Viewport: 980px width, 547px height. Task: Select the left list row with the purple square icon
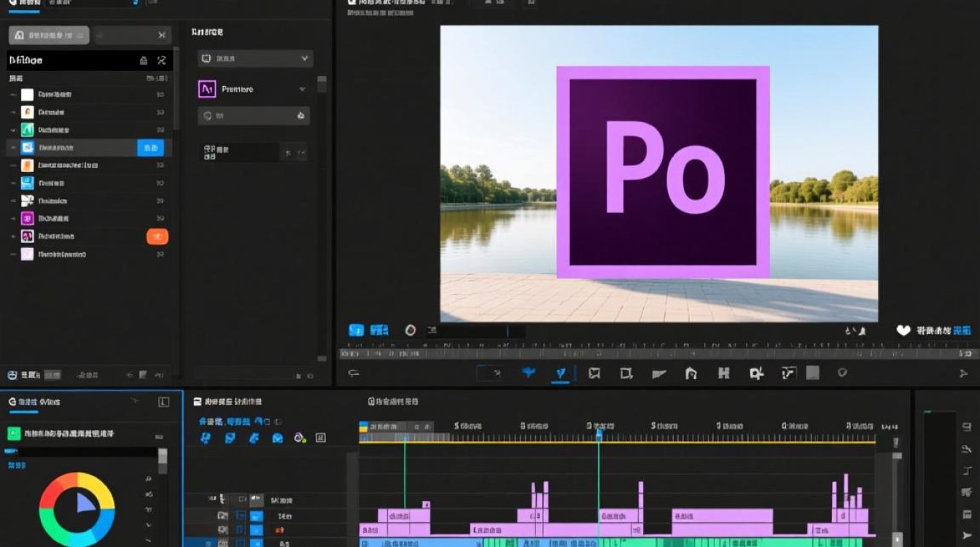coord(87,218)
